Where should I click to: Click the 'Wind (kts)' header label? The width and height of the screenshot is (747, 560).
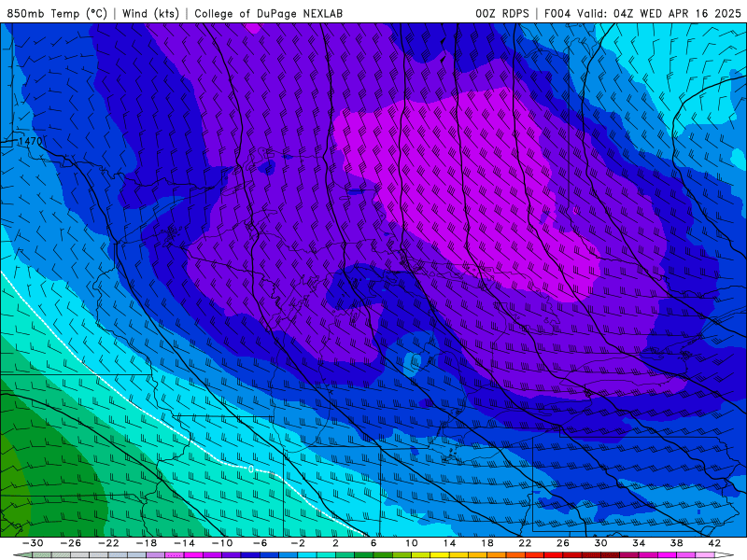[x=150, y=13]
